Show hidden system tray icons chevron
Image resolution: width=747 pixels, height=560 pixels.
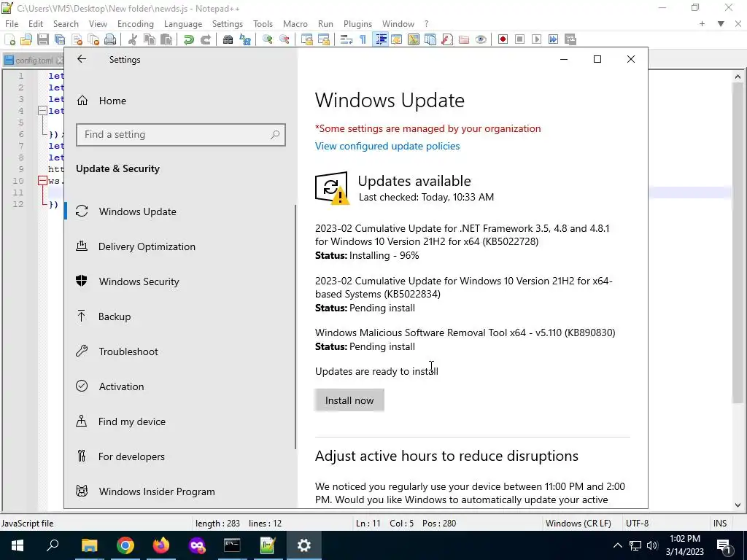tap(617, 545)
